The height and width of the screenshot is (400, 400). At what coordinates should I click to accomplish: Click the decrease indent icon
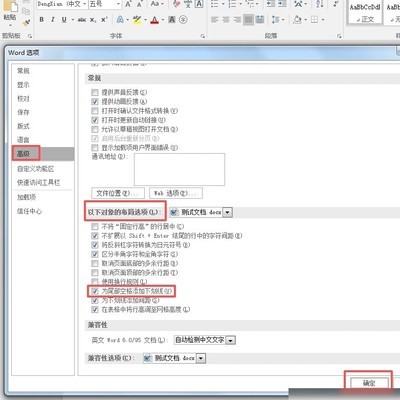[271, 4]
